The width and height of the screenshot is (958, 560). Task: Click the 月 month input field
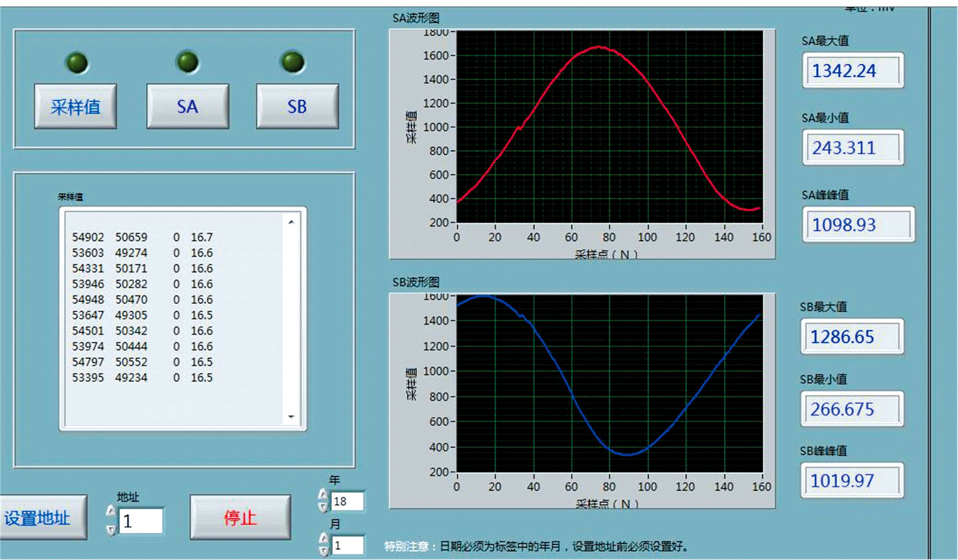point(348,545)
